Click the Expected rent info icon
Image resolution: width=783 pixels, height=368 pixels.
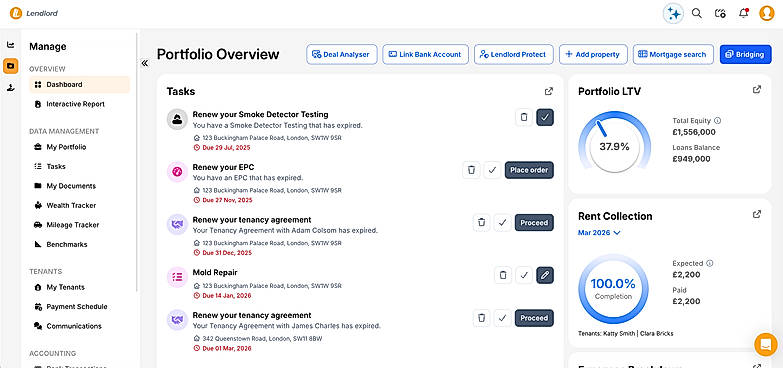click(710, 263)
